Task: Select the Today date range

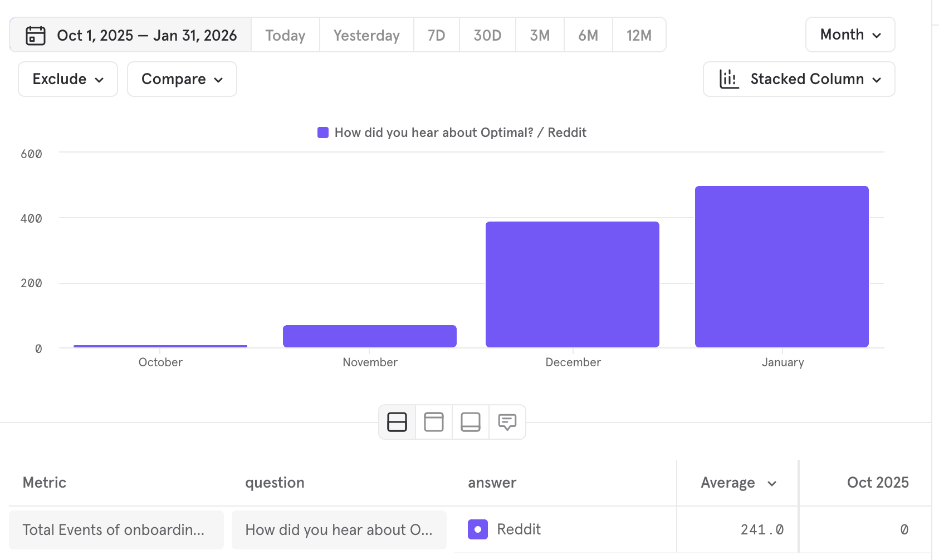Action: point(285,35)
